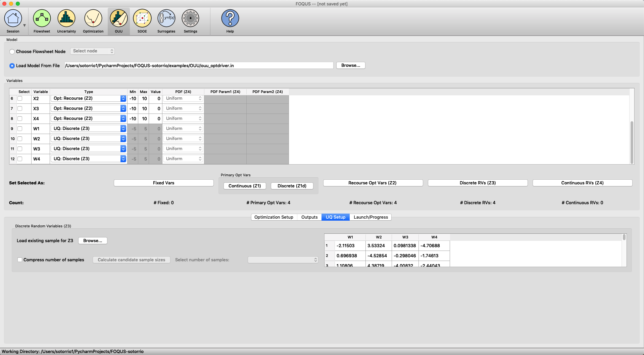Expand the Select node dropdown

coord(93,51)
